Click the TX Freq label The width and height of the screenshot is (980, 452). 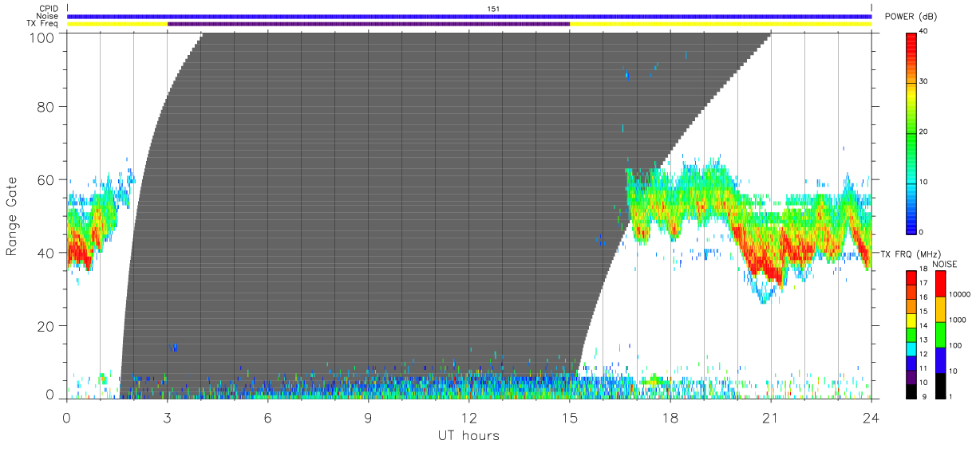(x=42, y=23)
